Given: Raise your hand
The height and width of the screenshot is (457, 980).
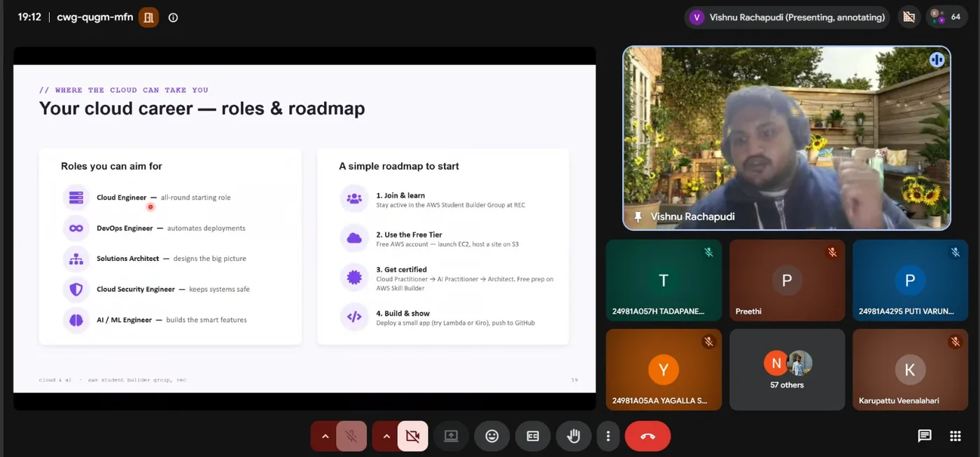Looking at the screenshot, I should tap(573, 436).
